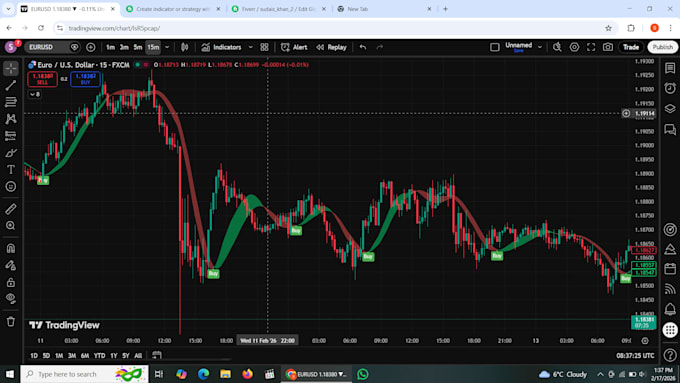The width and height of the screenshot is (680, 383).
Task: Select the zoom in tool
Action: 11,226
